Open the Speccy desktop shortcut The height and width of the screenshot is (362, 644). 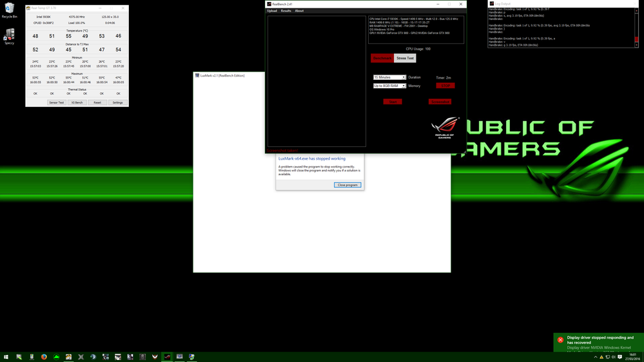(x=9, y=37)
